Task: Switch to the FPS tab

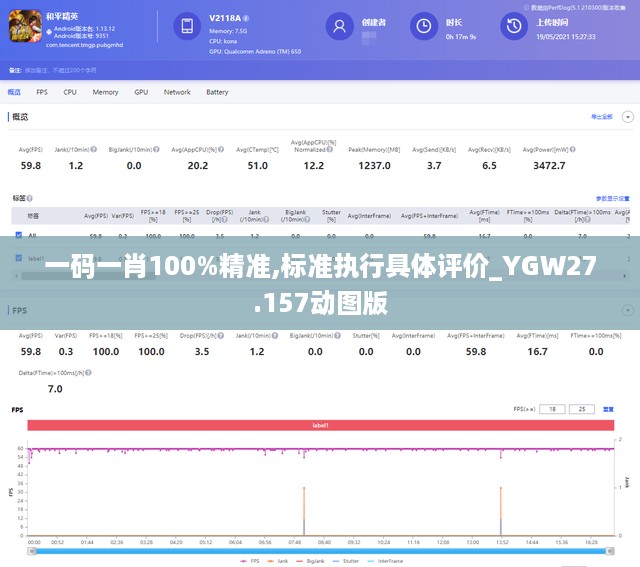Action: (x=42, y=92)
